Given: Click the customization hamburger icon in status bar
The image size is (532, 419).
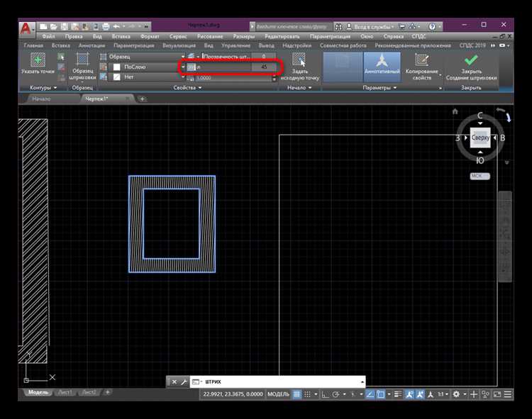Looking at the screenshot, I should 508,394.
